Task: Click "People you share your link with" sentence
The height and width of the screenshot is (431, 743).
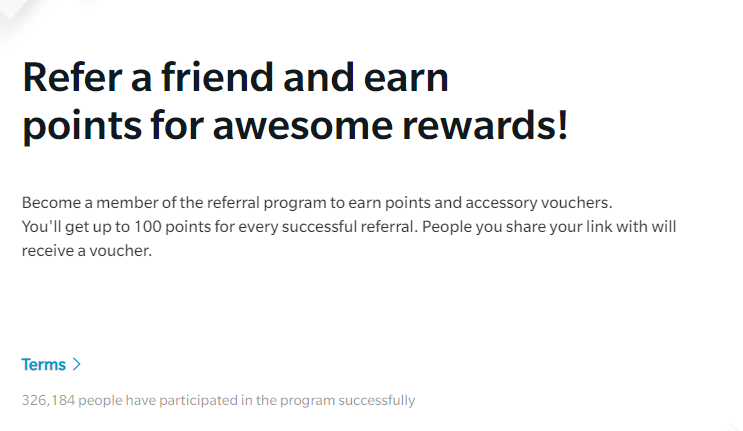Action: coord(534,226)
